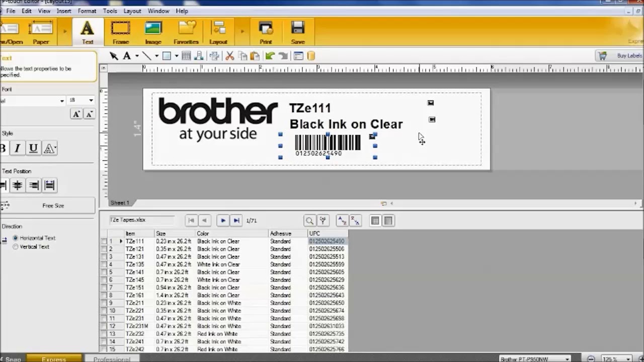Redo with gray arrow icon
This screenshot has width=644, height=362.
(x=283, y=56)
